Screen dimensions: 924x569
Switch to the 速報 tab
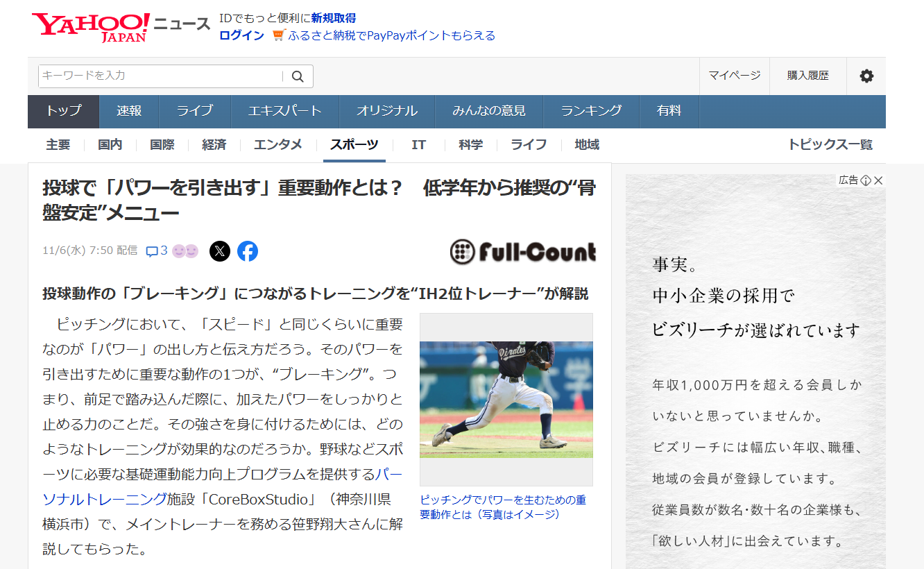click(129, 111)
